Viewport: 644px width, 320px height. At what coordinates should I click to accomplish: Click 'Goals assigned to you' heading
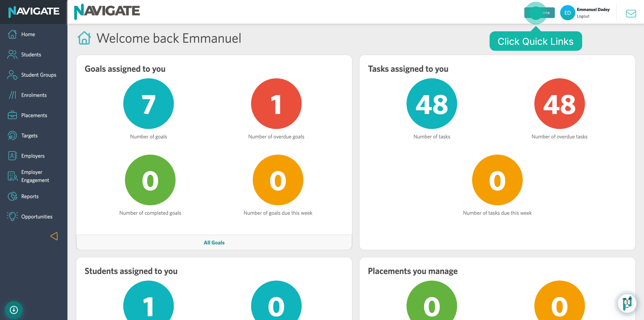pyautogui.click(x=125, y=69)
